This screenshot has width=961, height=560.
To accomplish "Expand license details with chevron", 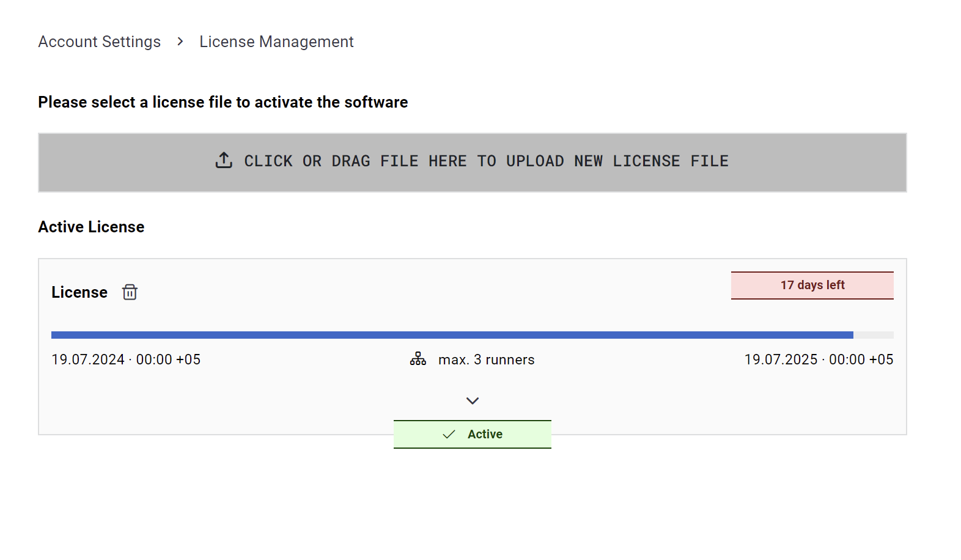I will (473, 401).
